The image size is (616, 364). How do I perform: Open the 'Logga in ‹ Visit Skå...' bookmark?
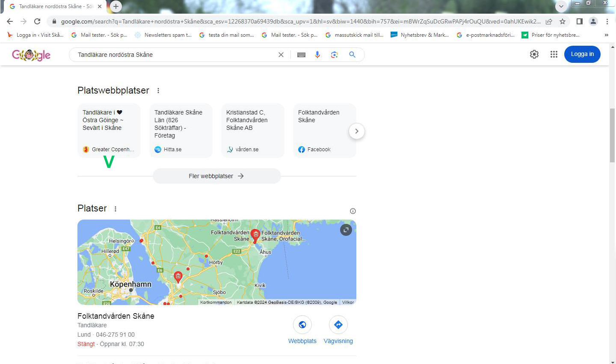click(x=36, y=35)
